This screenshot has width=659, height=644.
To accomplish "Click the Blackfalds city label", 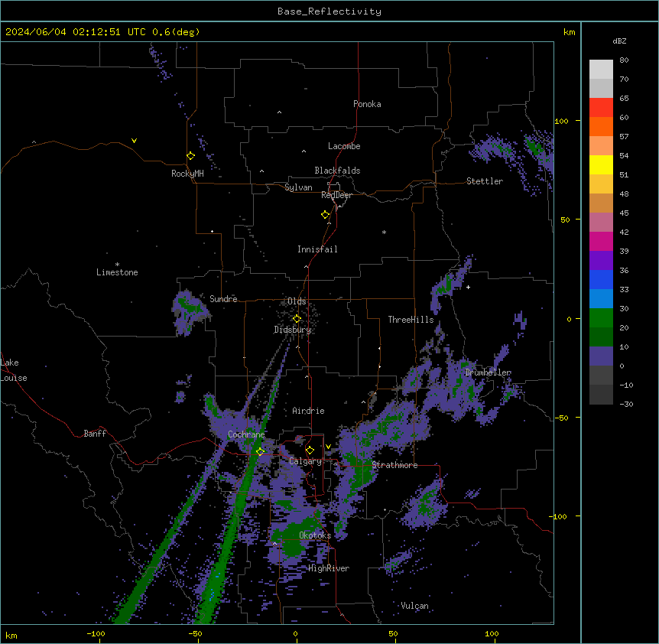I will point(337,171).
